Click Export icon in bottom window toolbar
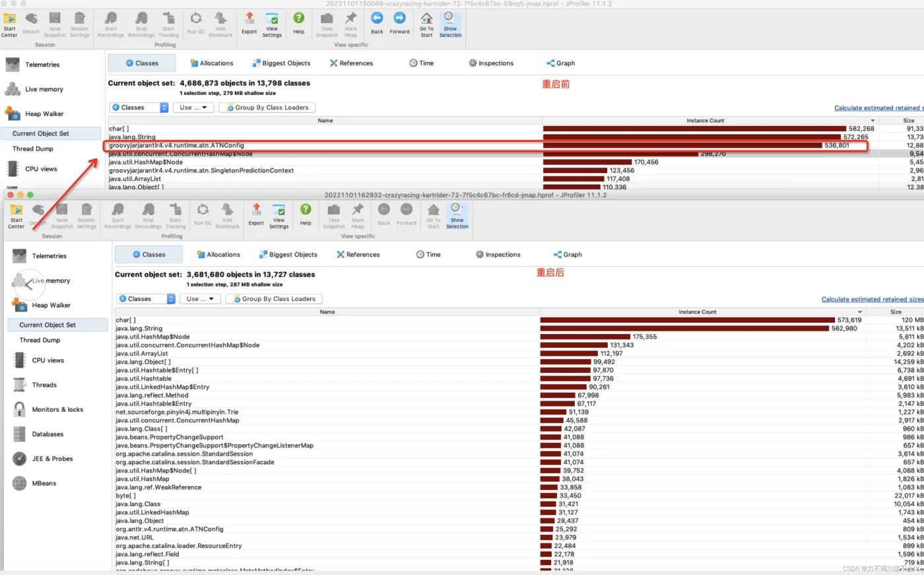Viewport: 924px width, 575px height. (256, 215)
